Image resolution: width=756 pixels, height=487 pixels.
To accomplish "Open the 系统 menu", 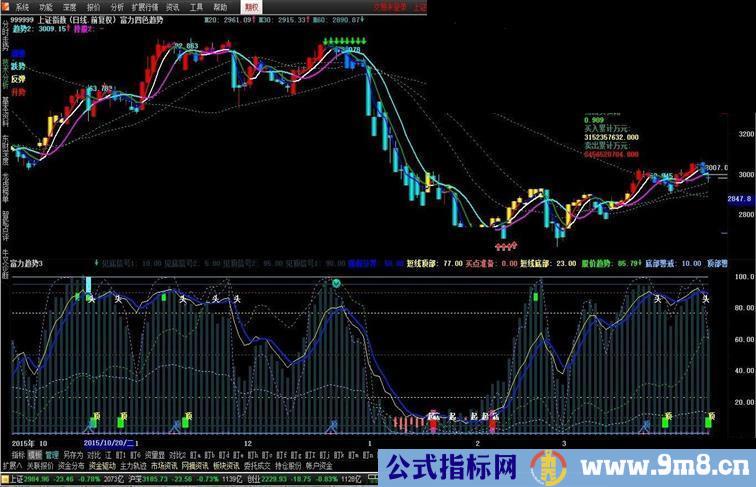I will [22, 5].
